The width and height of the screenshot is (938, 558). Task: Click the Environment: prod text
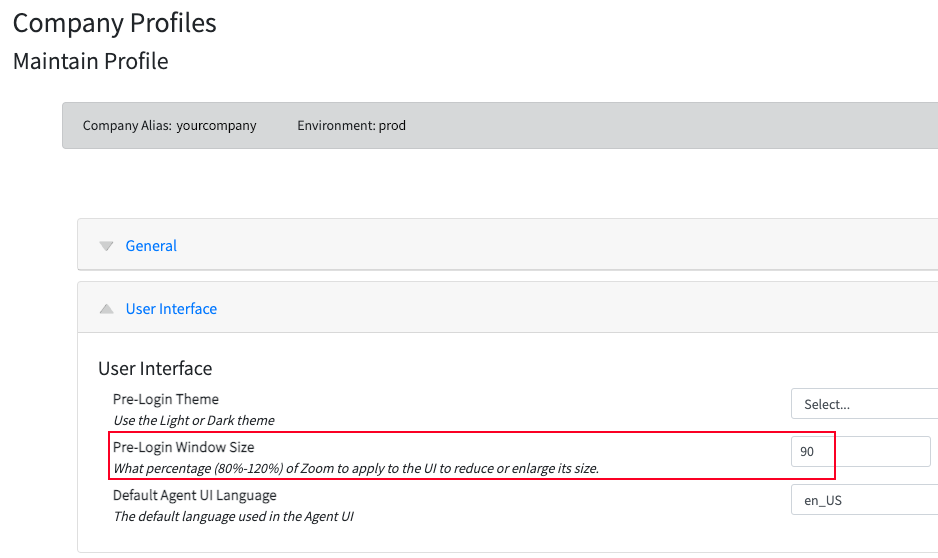(x=351, y=126)
